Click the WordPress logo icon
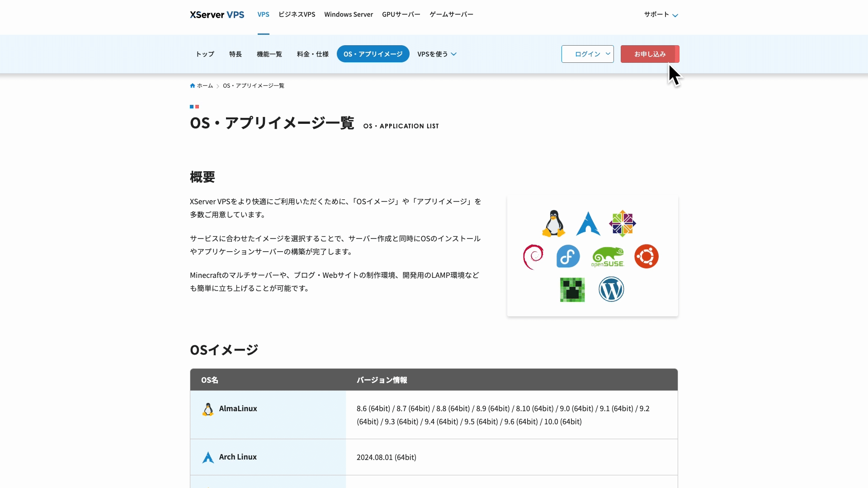Image resolution: width=868 pixels, height=488 pixels. click(x=611, y=289)
